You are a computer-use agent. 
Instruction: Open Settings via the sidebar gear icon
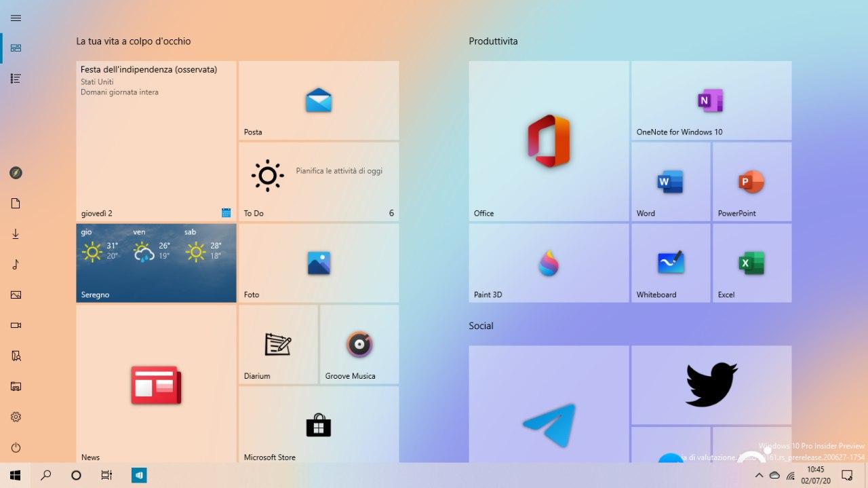[16, 417]
